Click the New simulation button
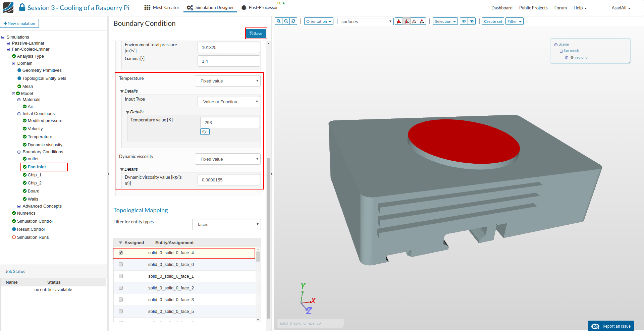Viewport: 644px width, 331px height. point(19,23)
